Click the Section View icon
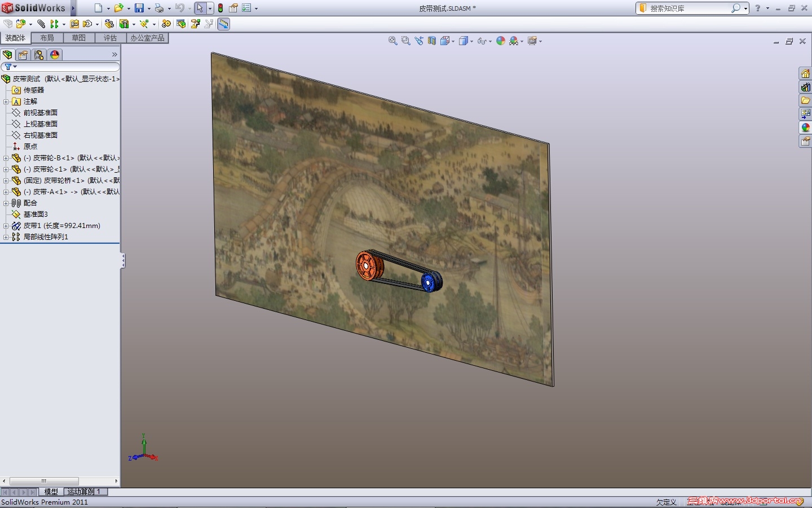Viewport: 812px width, 508px height. pyautogui.click(x=432, y=41)
